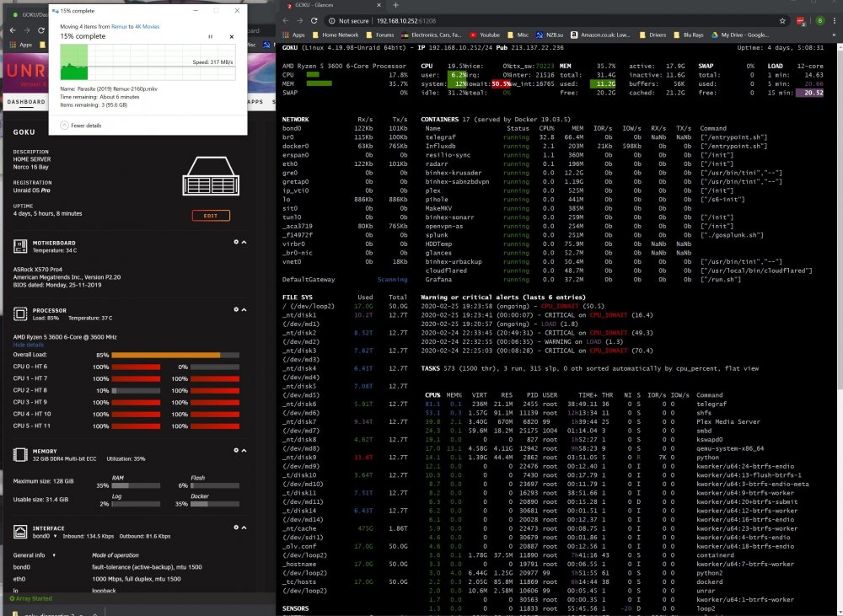
Task: Open new browser tab with plus icon
Action: tap(395, 5)
